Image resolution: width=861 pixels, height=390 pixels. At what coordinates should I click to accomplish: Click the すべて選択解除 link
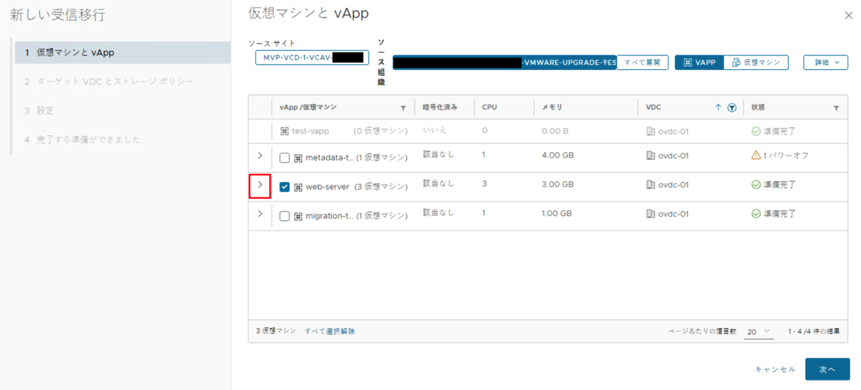coord(329,331)
